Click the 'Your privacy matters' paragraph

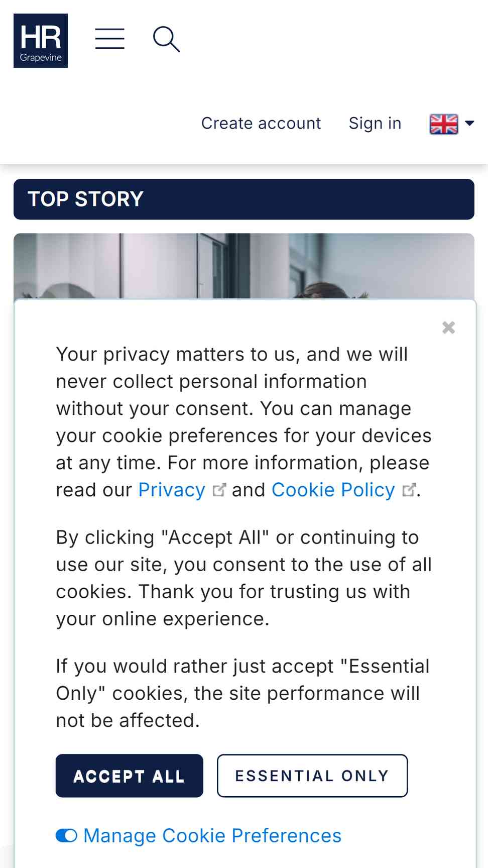(243, 422)
